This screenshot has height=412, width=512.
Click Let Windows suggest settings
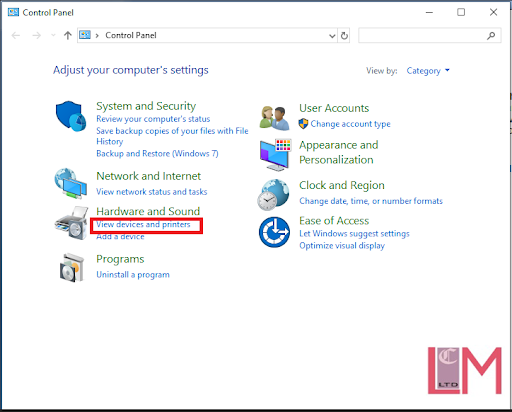354,234
